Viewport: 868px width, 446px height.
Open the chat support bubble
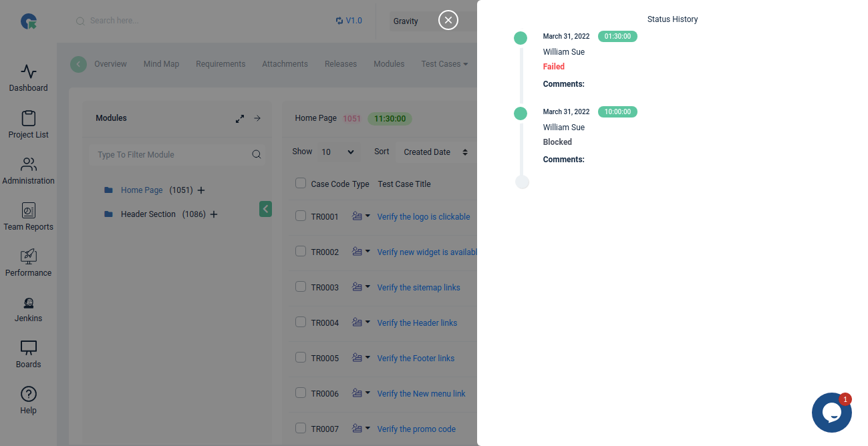(831, 413)
